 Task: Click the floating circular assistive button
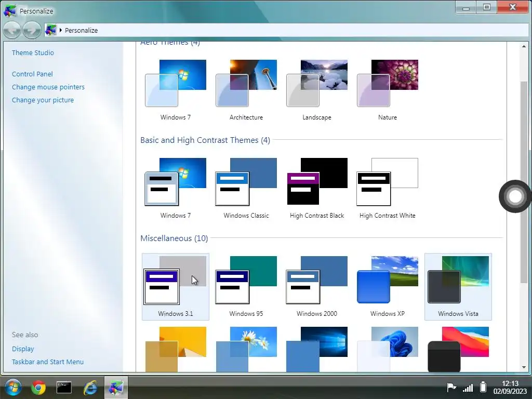pos(515,196)
